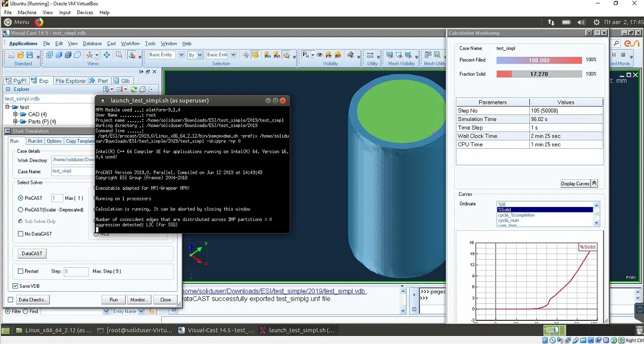Expand the test tree node
The image size is (644, 344).
click(8, 107)
